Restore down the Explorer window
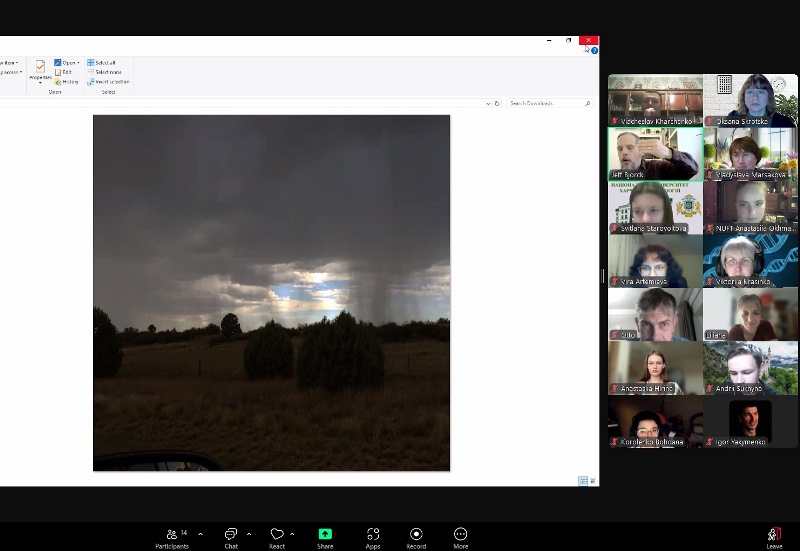Viewport: 800px width, 551px height. 568,40
